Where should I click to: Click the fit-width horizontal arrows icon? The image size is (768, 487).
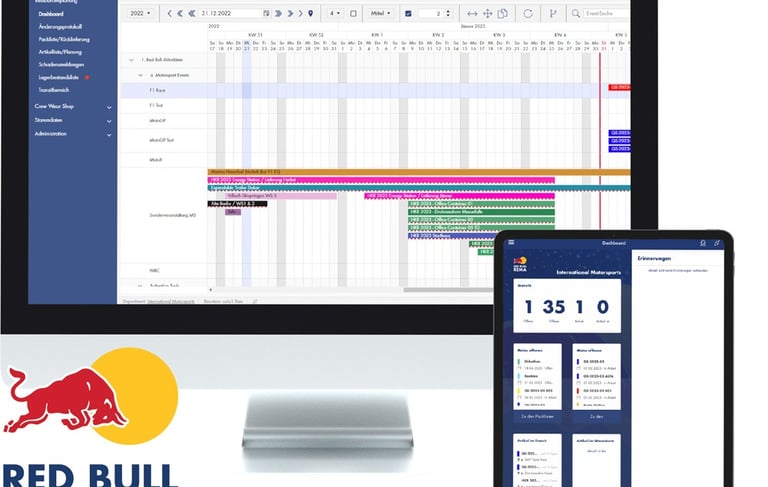point(472,14)
